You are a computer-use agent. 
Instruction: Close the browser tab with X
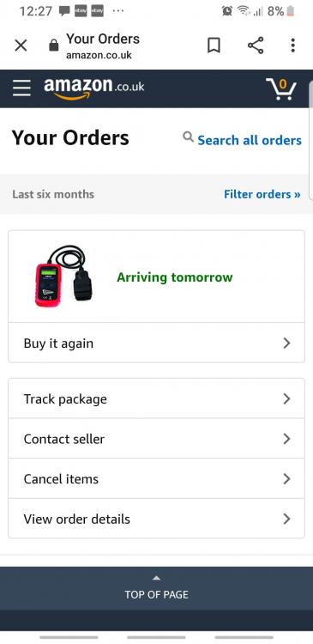coord(21,46)
